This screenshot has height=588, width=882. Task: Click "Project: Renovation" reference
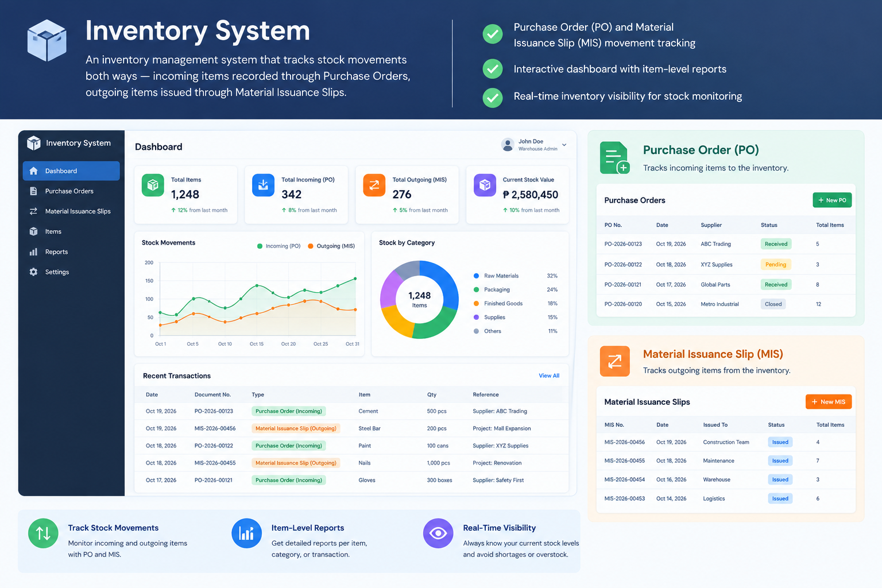coord(497,463)
